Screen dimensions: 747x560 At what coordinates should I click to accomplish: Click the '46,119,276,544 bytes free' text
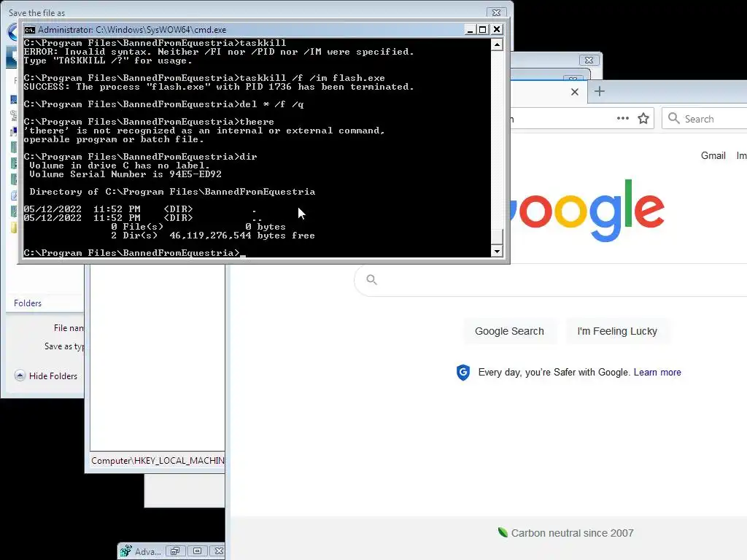(242, 236)
